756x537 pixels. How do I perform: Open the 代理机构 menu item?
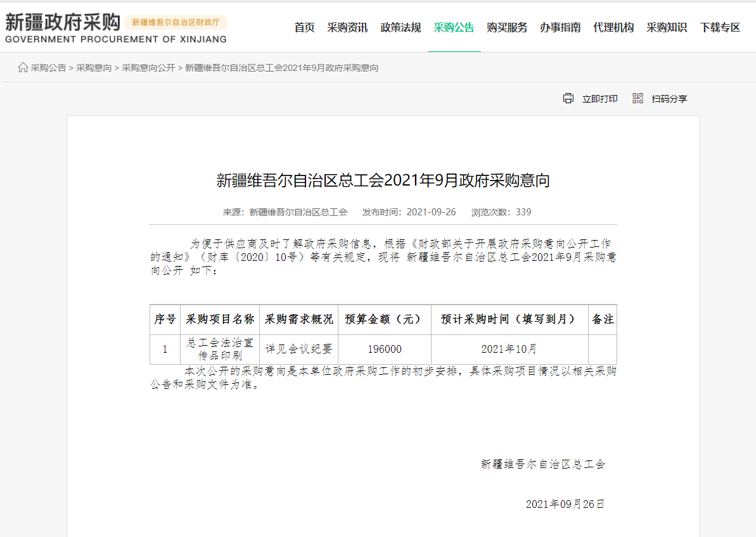coord(613,28)
